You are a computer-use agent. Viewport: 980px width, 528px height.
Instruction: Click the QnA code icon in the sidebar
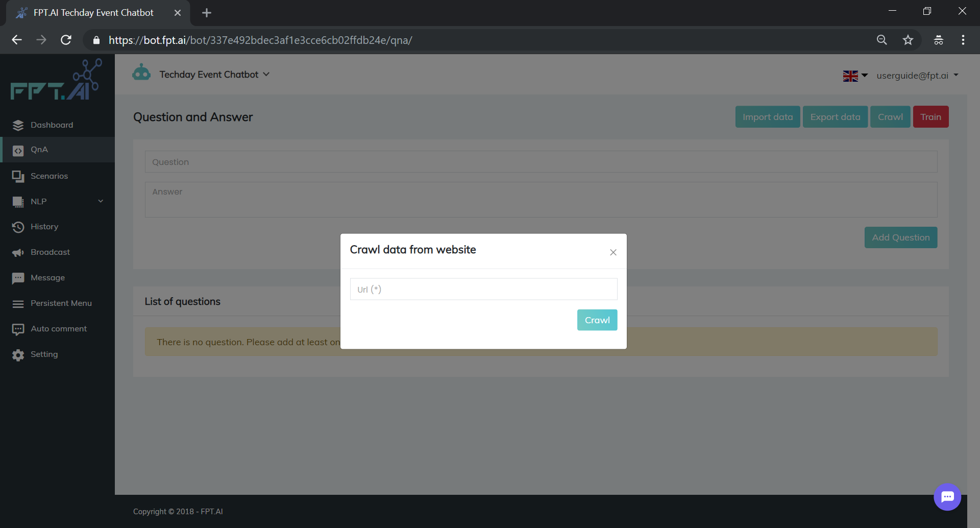18,150
